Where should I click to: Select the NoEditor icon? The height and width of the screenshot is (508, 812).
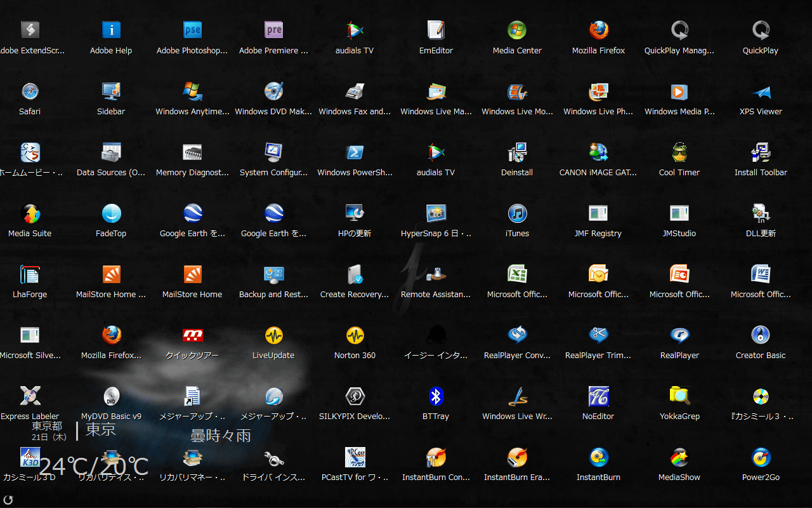coord(598,396)
